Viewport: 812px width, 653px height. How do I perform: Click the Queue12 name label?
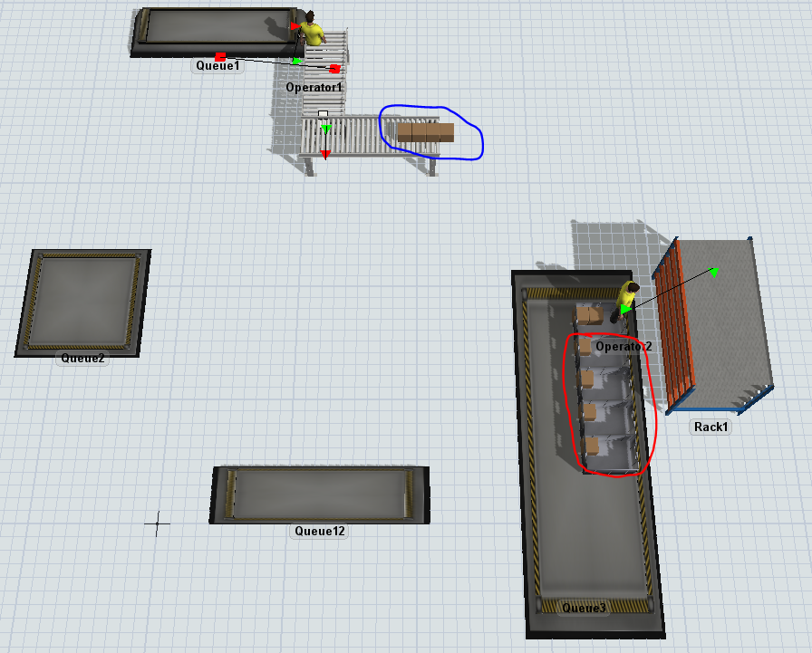(x=319, y=531)
